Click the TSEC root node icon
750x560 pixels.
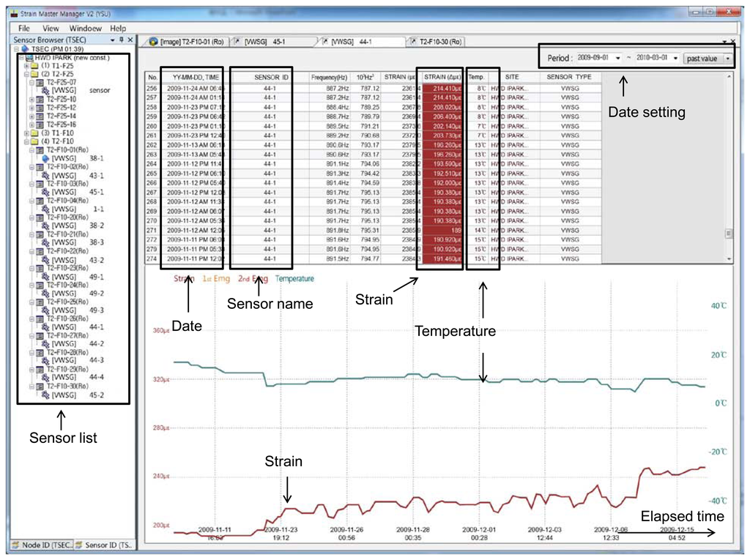[x=24, y=48]
